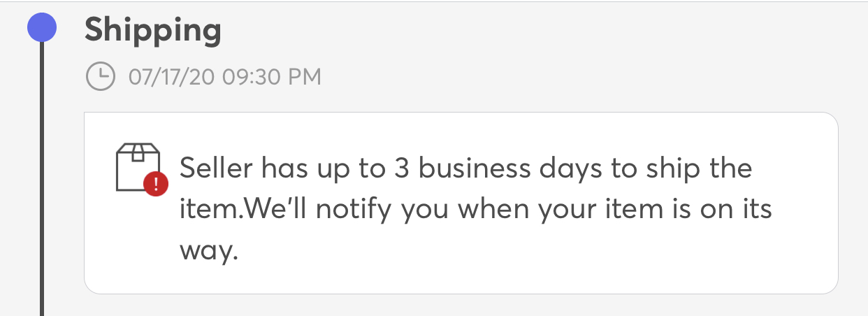Click the 09:30 PM time text
868x316 pixels.
point(272,77)
